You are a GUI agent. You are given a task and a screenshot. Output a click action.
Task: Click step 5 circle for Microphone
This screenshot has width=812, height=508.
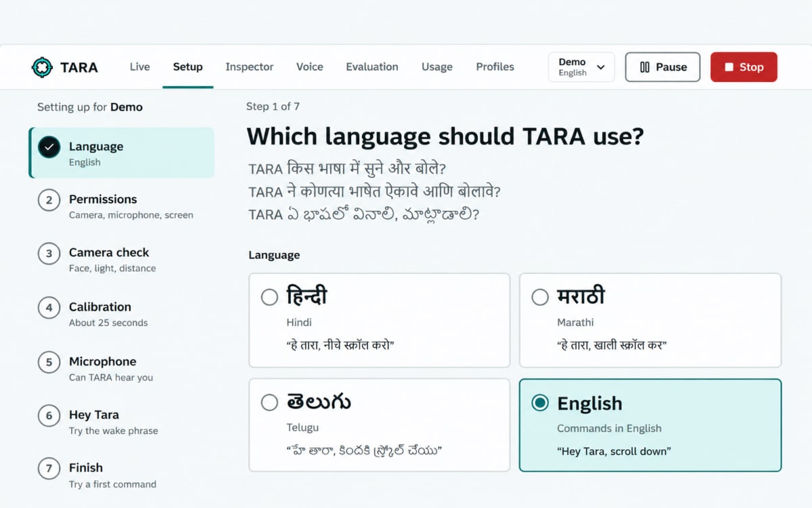click(x=49, y=362)
